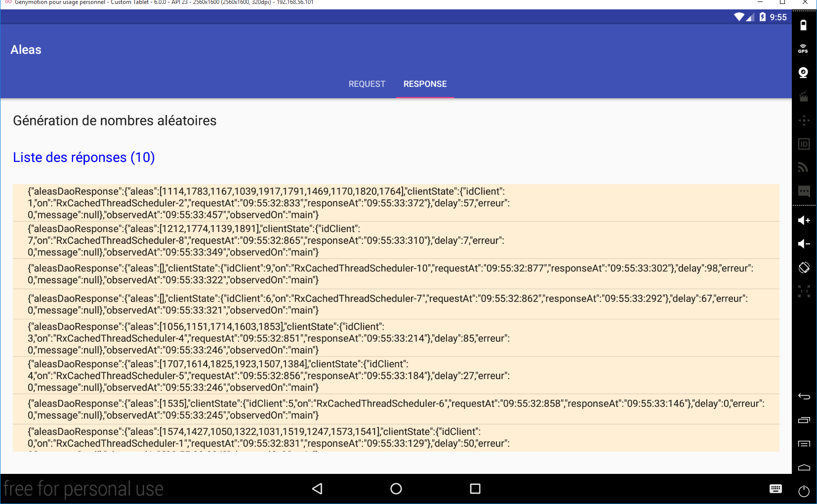Decrease volume with the speaker minus icon

804,244
